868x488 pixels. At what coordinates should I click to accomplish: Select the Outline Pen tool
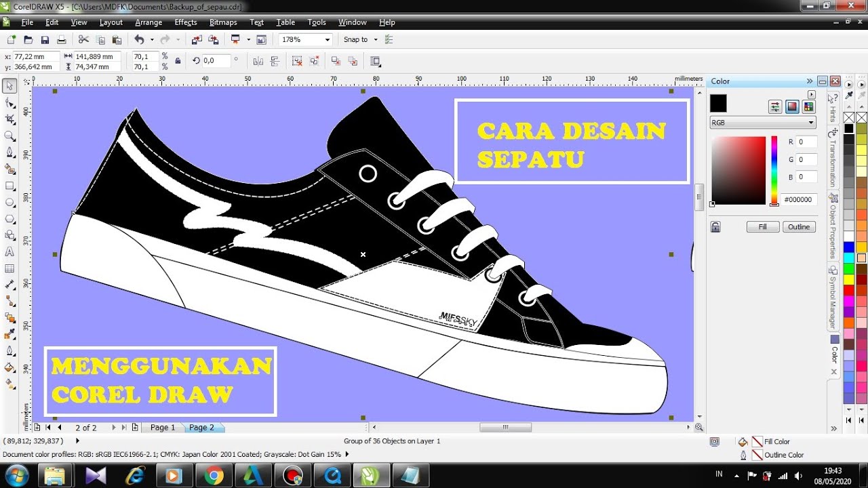point(9,351)
